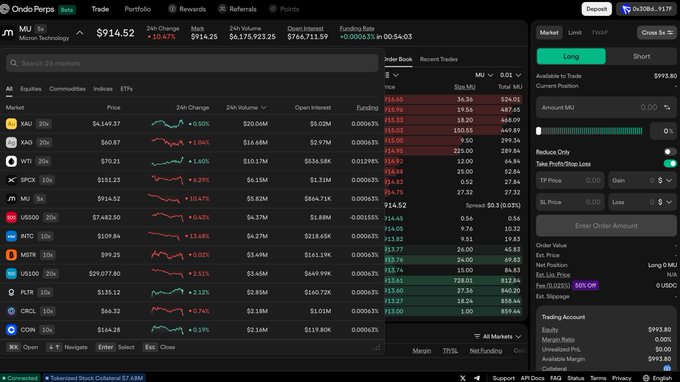Viewport: 680px width, 382px height.
Task: Open the All Markets filter dropdown
Action: [x=497, y=336]
